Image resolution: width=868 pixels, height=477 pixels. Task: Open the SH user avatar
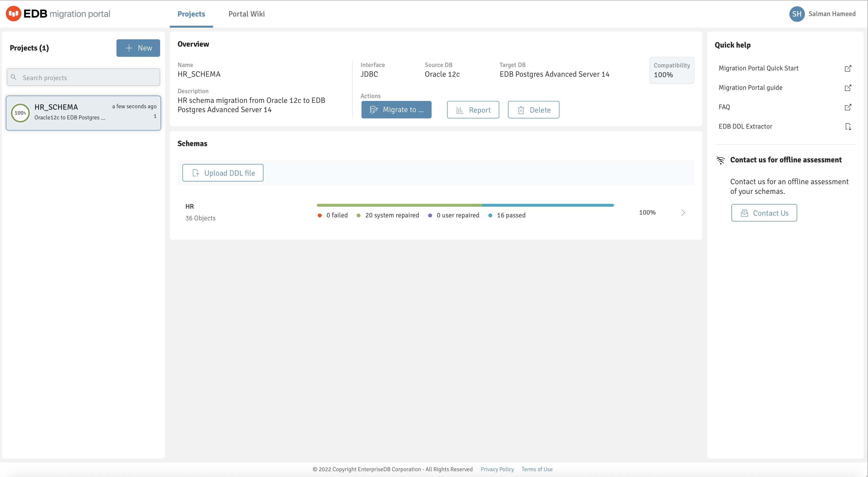pos(797,14)
